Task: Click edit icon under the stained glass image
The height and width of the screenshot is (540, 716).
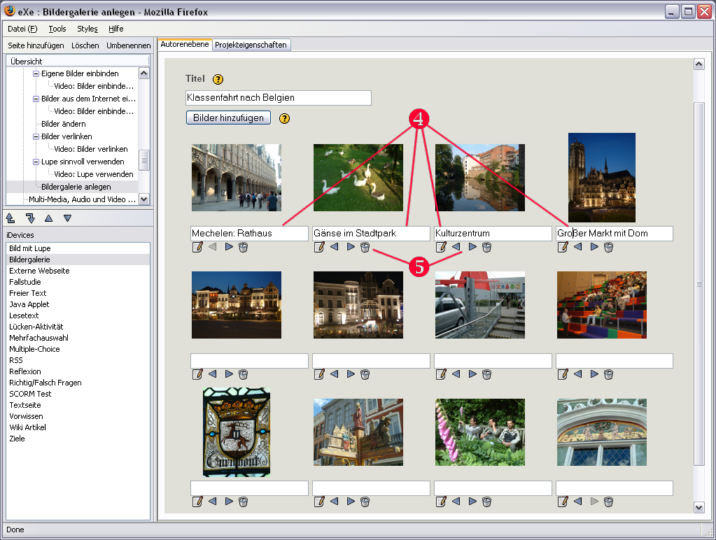Action: 197,502
